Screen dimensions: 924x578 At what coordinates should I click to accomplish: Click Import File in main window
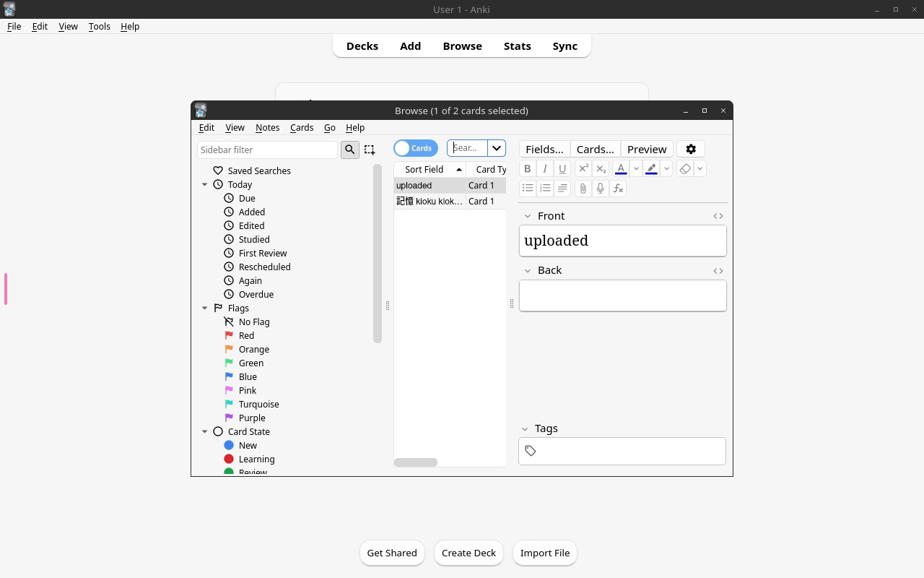545,553
